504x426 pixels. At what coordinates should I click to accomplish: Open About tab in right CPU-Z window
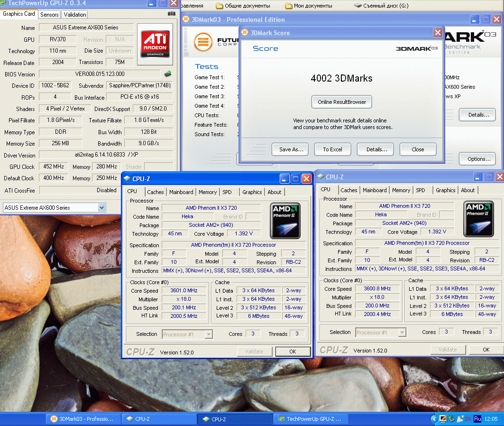tap(468, 190)
